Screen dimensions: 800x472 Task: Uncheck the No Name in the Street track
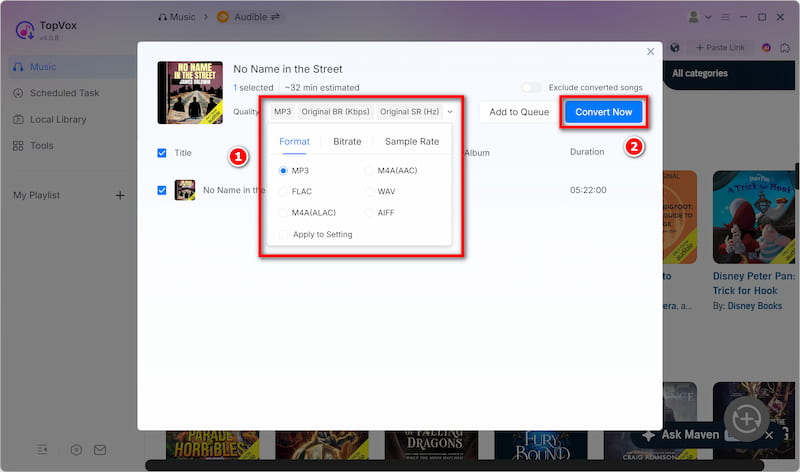coord(162,190)
